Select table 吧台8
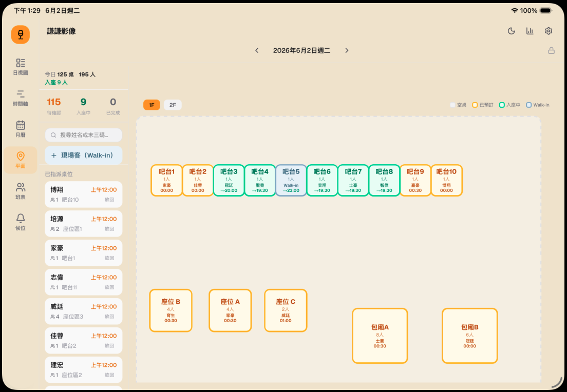The height and width of the screenshot is (392, 567). [x=384, y=180]
